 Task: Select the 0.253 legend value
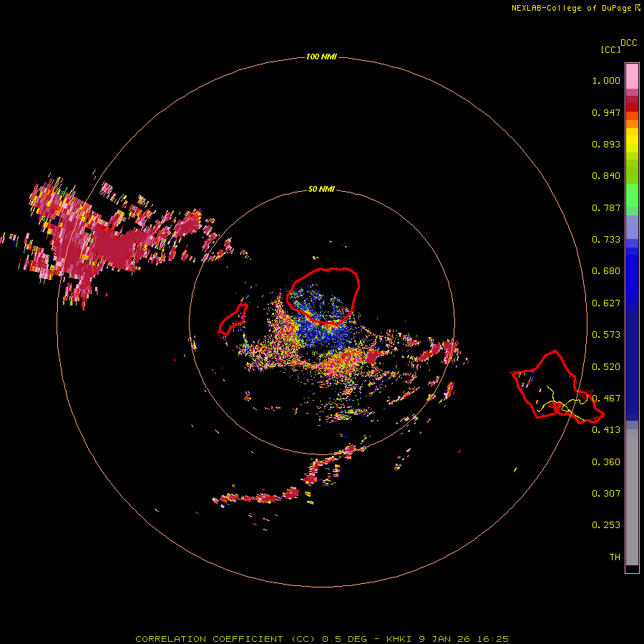[606, 525]
